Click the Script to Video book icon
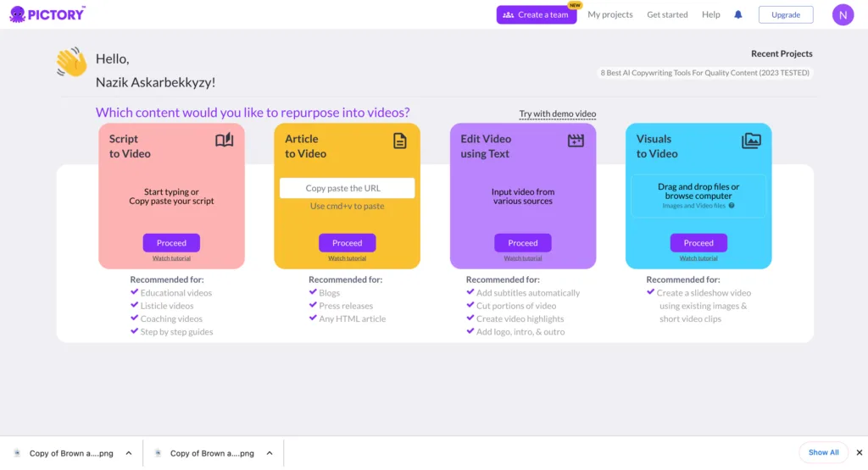This screenshot has height=470, width=868. [x=224, y=140]
